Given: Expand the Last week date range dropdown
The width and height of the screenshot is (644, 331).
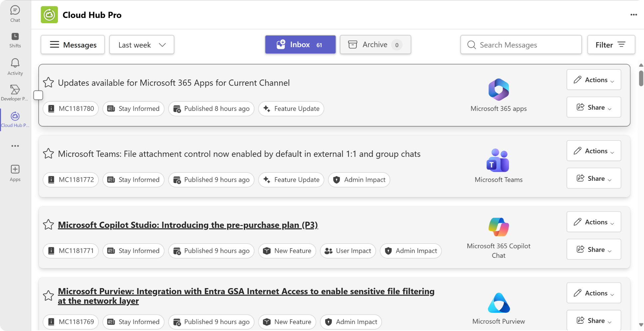Looking at the screenshot, I should coord(142,45).
